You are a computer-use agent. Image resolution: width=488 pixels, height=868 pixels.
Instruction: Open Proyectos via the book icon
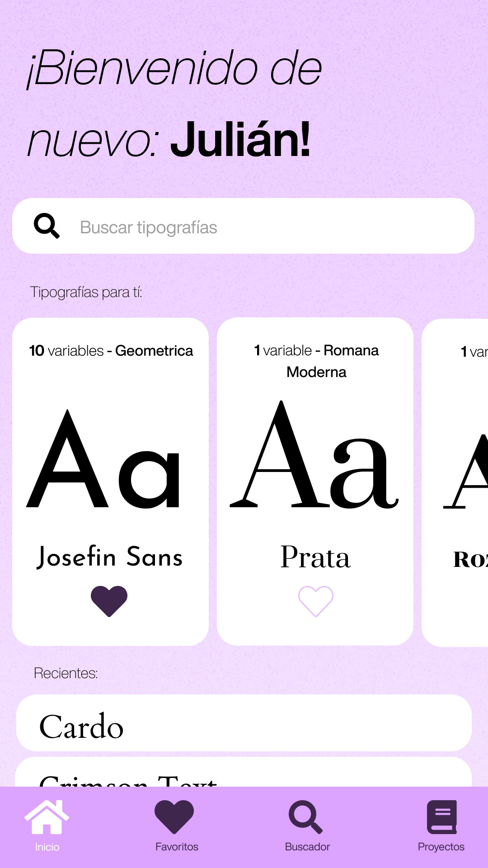tap(441, 817)
